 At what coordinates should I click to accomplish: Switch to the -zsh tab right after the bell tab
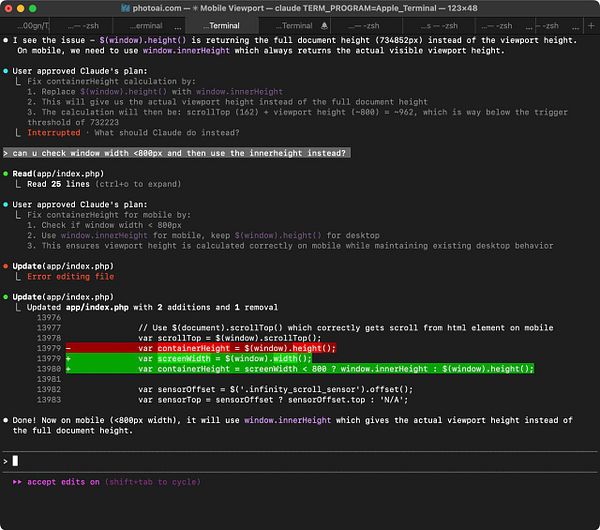[364, 26]
